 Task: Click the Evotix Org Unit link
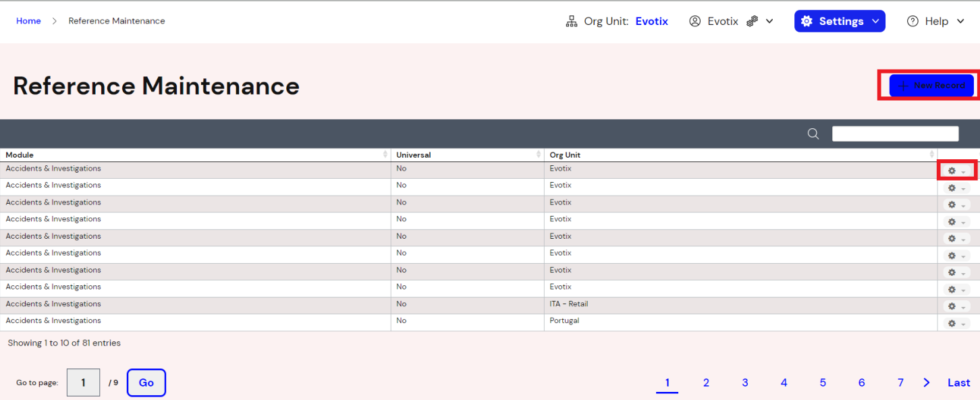(651, 21)
